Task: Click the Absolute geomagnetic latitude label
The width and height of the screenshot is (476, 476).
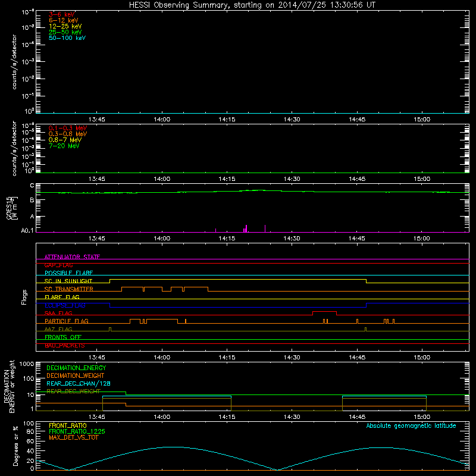Action: point(411,426)
